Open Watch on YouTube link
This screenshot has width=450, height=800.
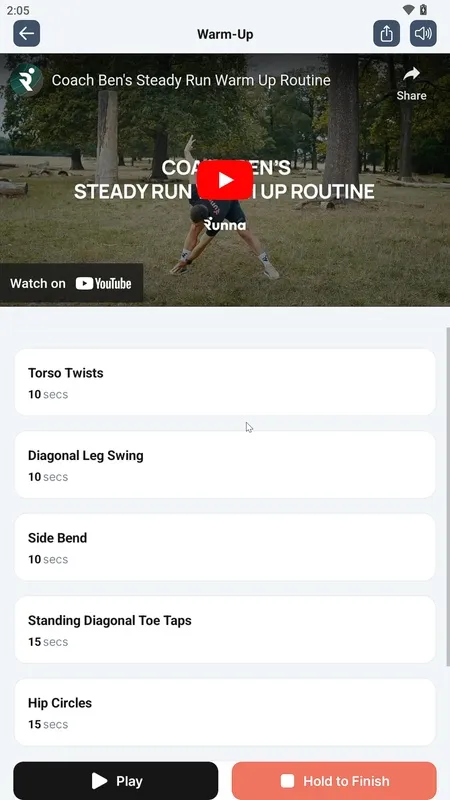(71, 284)
